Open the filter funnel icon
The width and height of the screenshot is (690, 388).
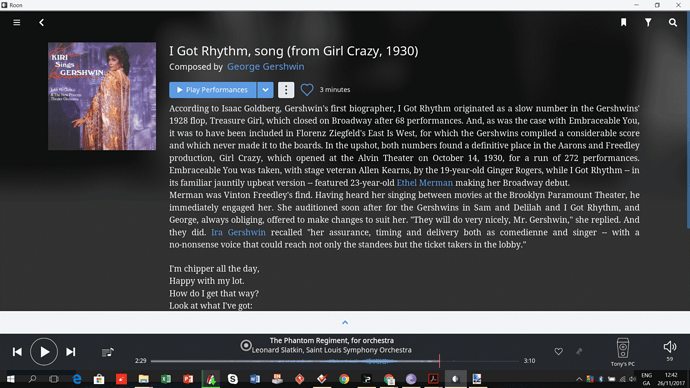click(648, 22)
